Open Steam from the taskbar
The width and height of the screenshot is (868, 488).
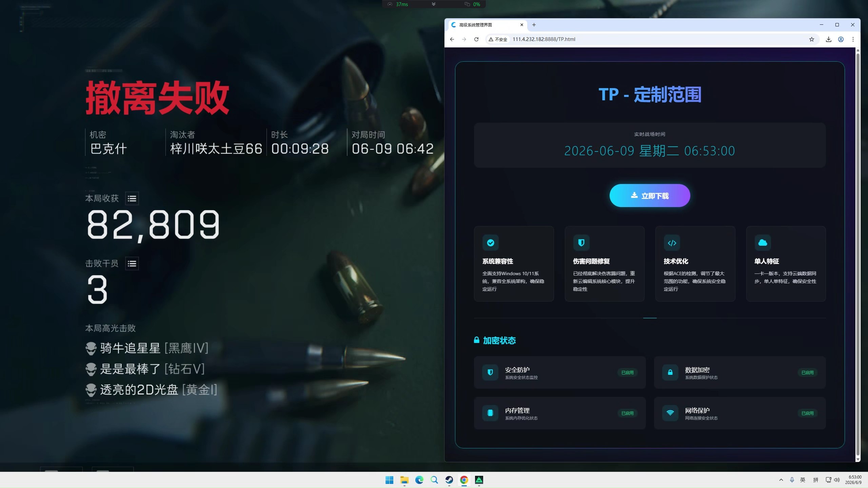pos(449,480)
